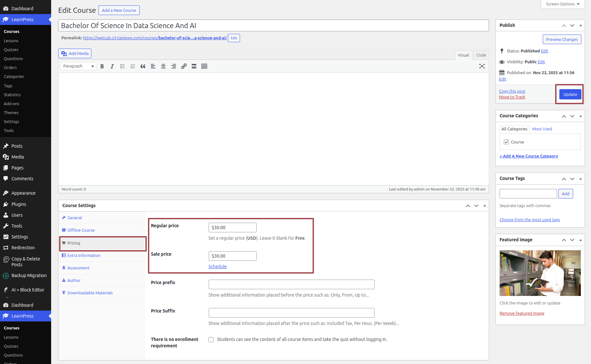Toggle bold formatting in the editor toolbar
Screen dimensions: 591x364
pos(102,66)
